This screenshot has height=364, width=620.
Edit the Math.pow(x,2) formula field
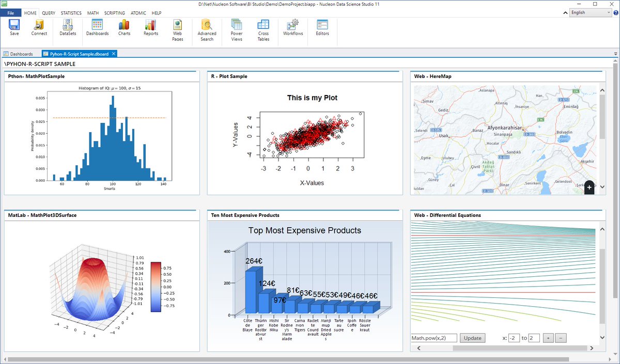[x=434, y=338]
